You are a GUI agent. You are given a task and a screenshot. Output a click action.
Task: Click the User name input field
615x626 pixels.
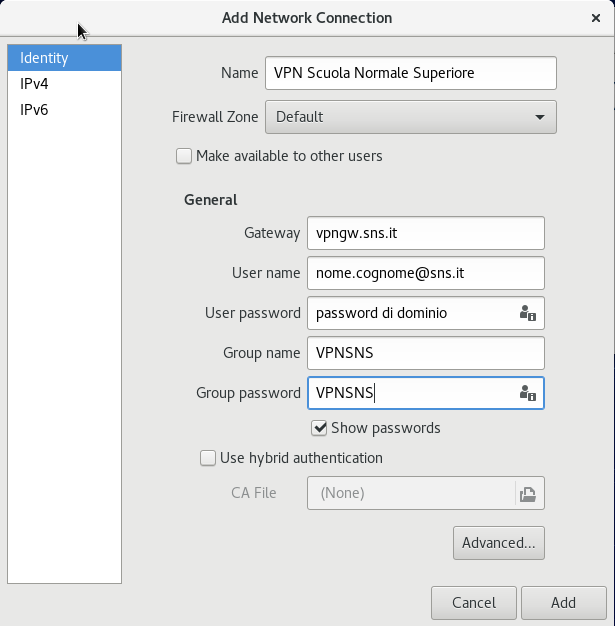pyautogui.click(x=426, y=273)
